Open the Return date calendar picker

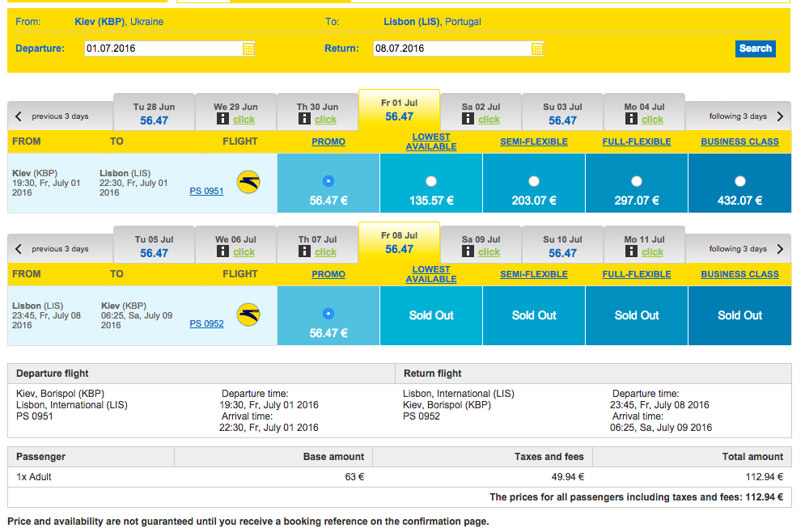537,49
